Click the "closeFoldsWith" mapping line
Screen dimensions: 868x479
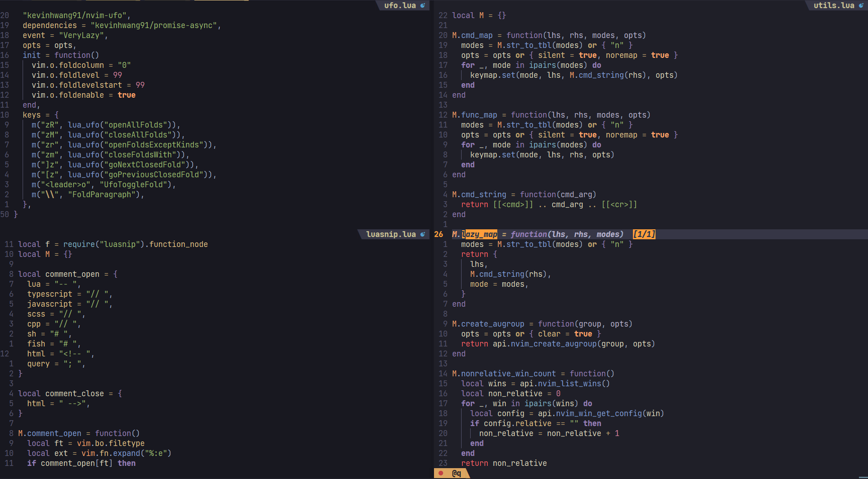pyautogui.click(x=111, y=155)
